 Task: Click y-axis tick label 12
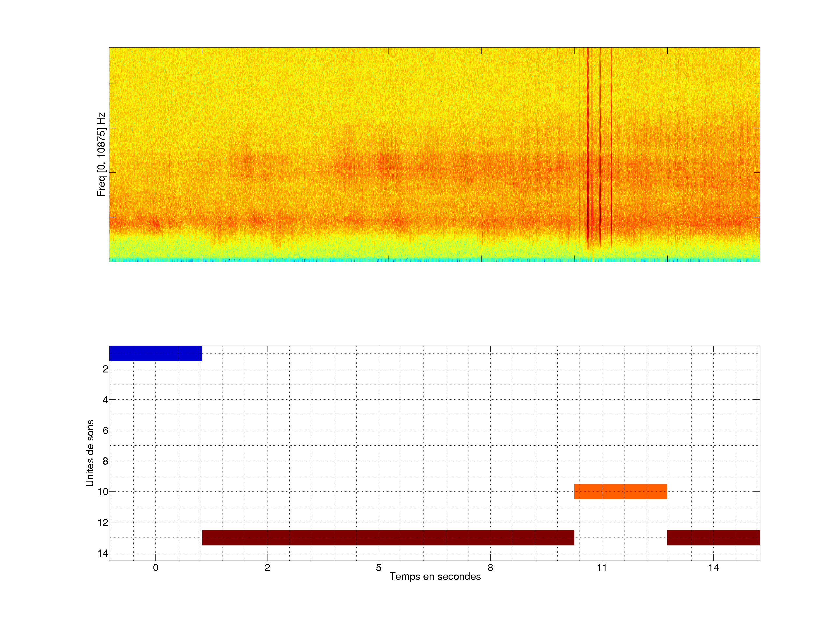(x=103, y=523)
